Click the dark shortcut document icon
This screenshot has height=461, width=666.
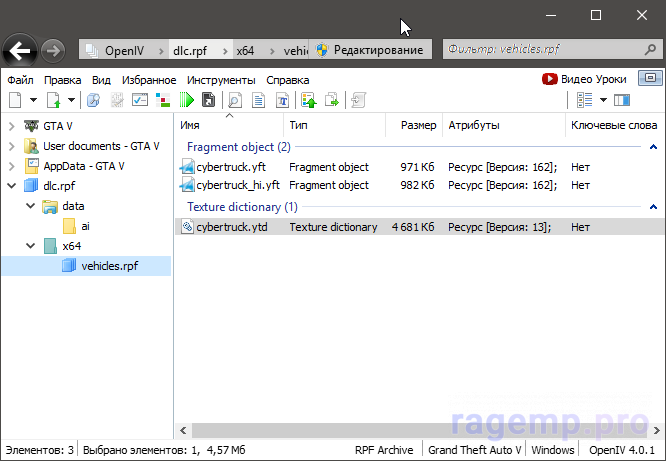click(208, 100)
